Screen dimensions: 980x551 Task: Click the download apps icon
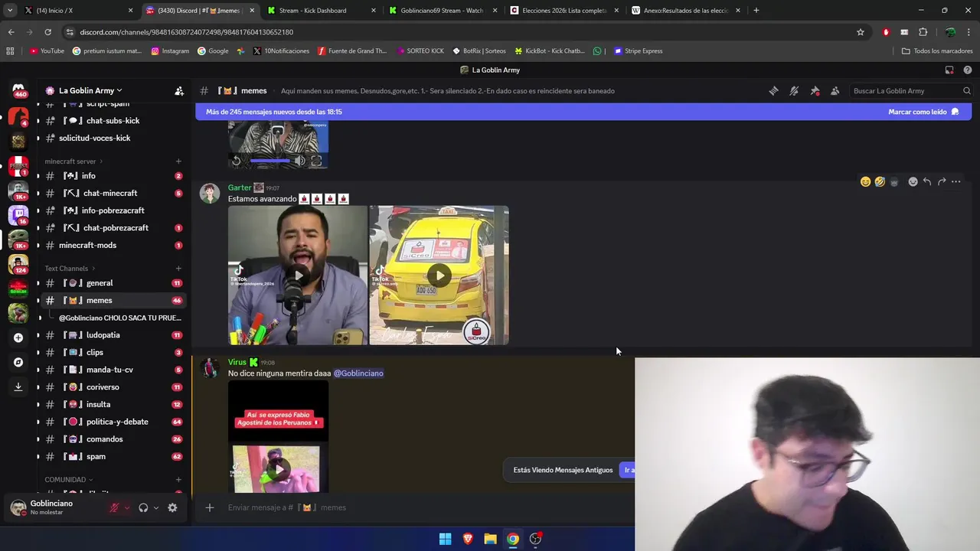tap(18, 387)
